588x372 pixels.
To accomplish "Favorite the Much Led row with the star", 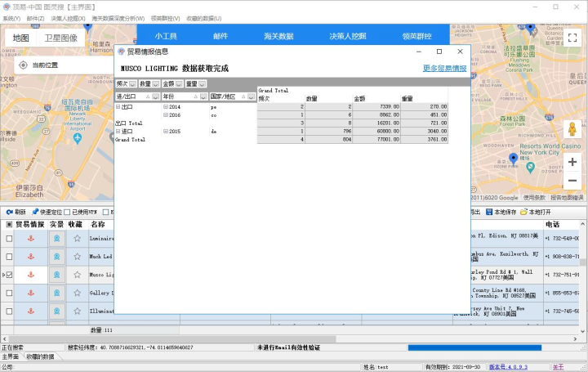I will (78, 257).
